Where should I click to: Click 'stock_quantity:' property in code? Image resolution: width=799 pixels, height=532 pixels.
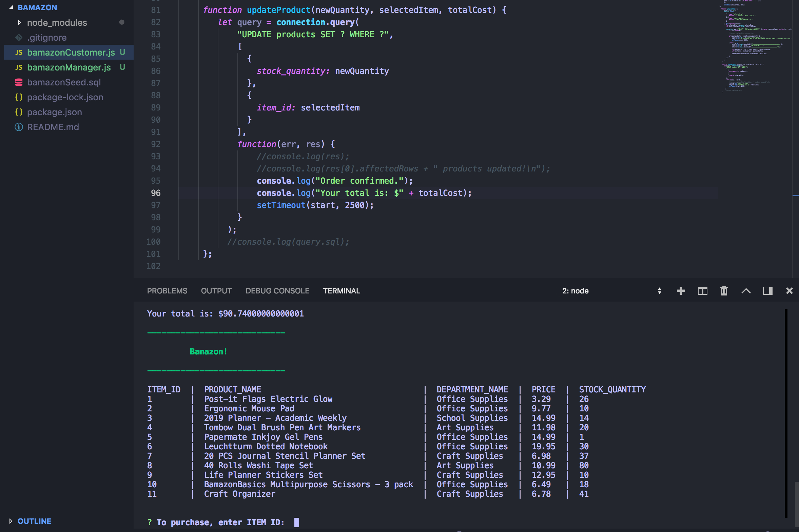[x=293, y=71]
